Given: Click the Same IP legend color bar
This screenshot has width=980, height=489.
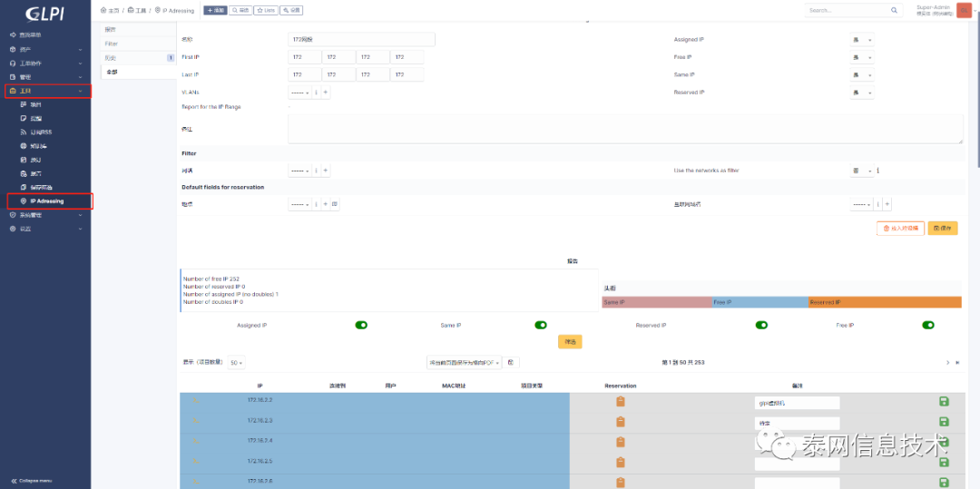Looking at the screenshot, I should point(657,302).
